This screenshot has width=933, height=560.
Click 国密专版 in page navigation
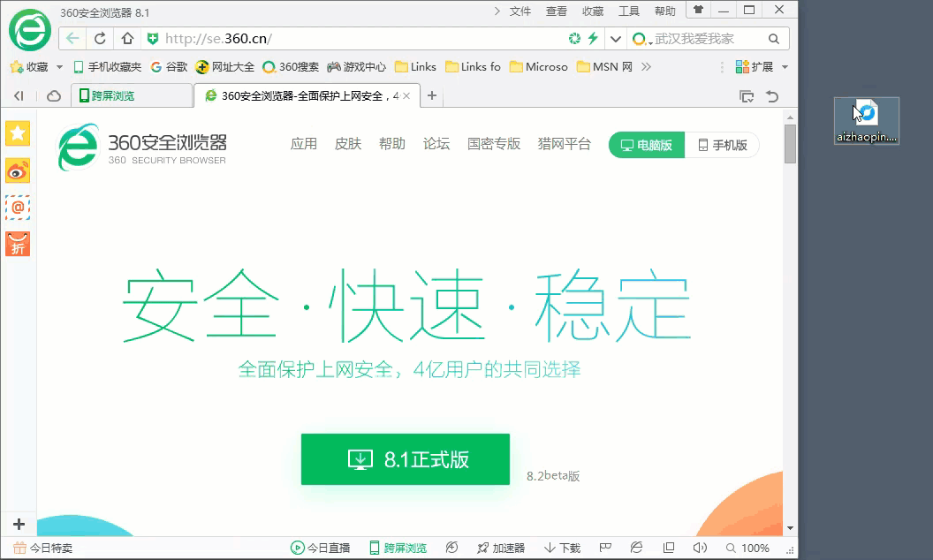(494, 144)
